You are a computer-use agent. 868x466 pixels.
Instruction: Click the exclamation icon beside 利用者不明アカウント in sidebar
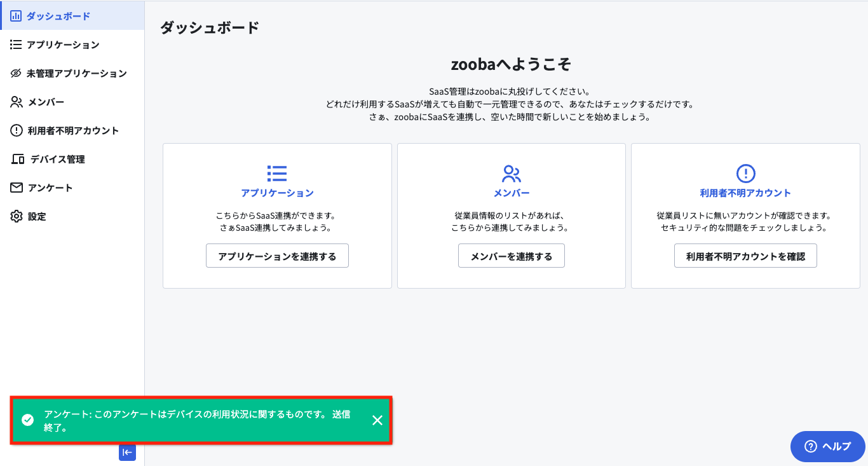(17, 130)
